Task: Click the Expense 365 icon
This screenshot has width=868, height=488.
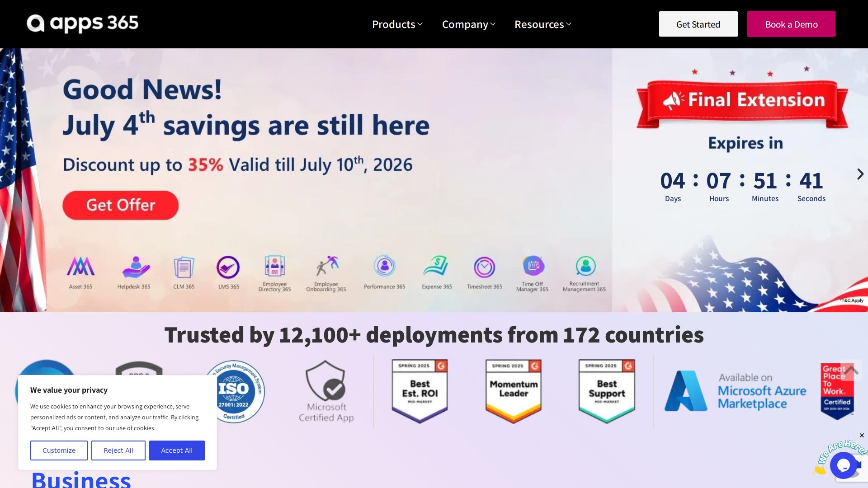Action: pos(436,266)
